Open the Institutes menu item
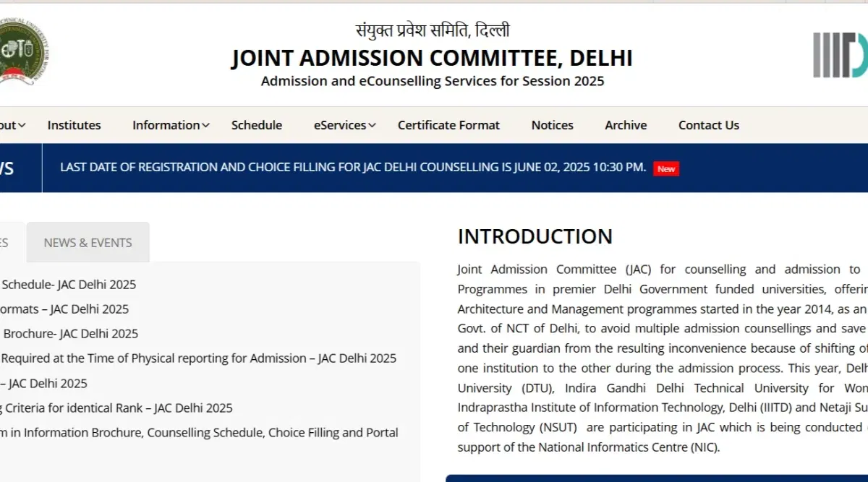The width and height of the screenshot is (868, 482). [x=74, y=125]
